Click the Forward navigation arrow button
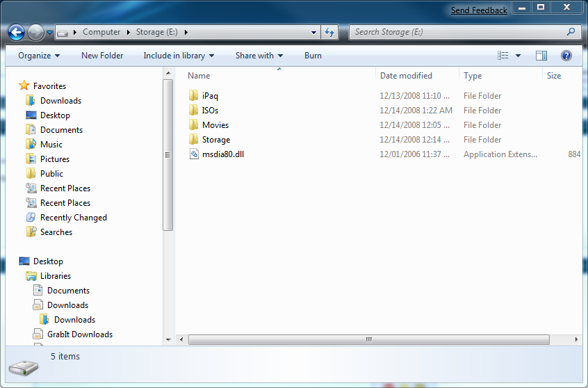This screenshot has width=588, height=388. (x=36, y=32)
